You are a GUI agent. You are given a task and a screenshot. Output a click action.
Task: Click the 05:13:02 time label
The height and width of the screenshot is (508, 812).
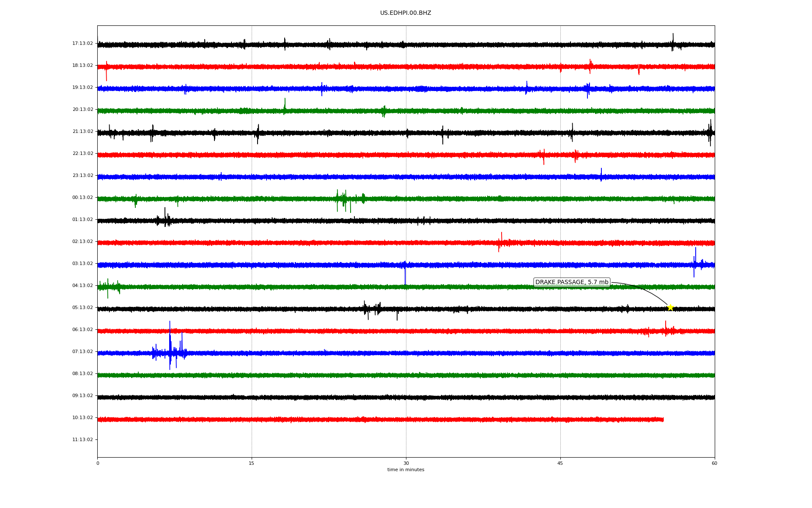[x=82, y=307]
